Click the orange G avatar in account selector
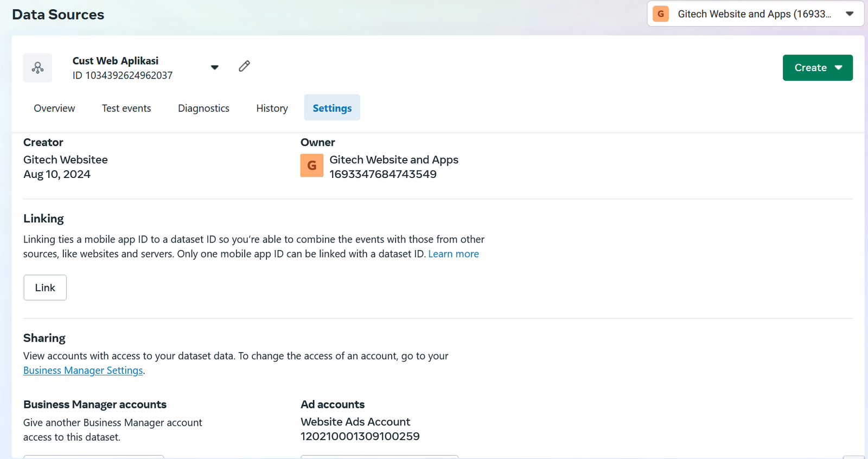Screen dimensions: 868x459 (660, 14)
